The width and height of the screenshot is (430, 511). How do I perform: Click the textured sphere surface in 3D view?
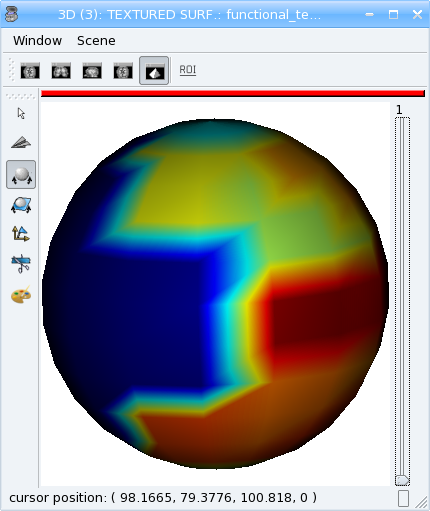(215, 293)
